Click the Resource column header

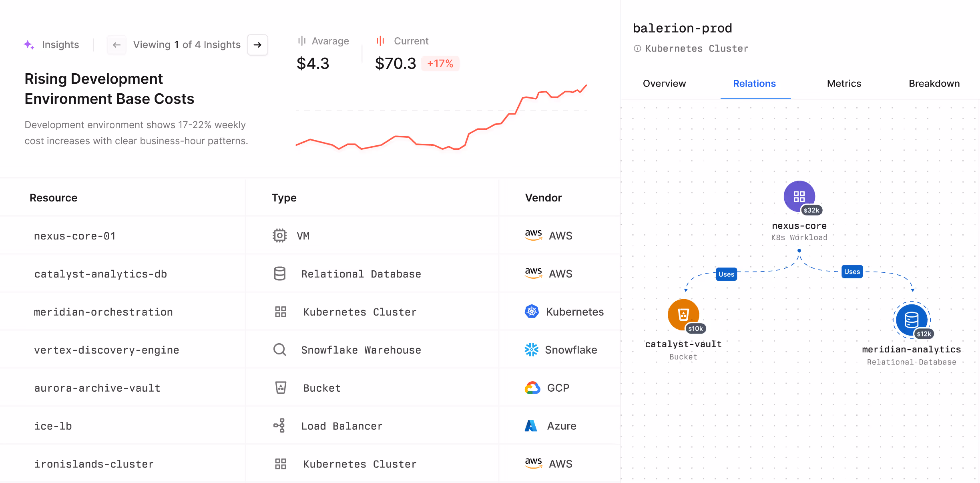click(53, 198)
